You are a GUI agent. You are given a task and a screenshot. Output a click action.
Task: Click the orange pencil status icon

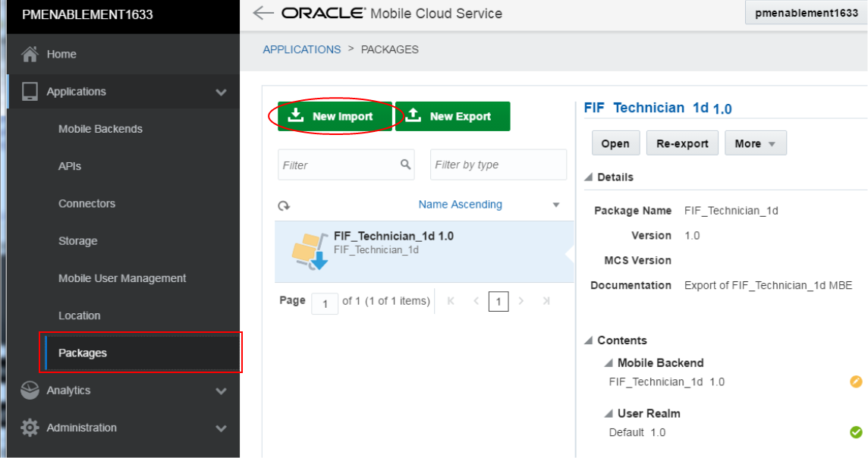[856, 381]
